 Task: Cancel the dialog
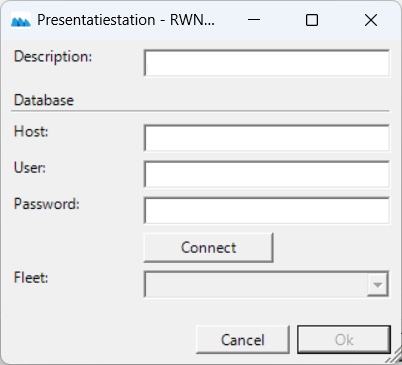[x=243, y=340]
